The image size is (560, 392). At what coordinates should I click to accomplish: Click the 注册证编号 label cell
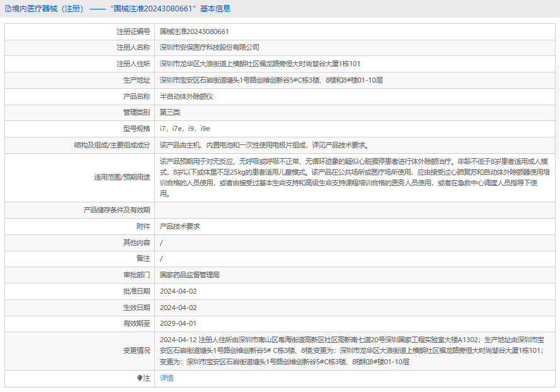(x=79, y=32)
